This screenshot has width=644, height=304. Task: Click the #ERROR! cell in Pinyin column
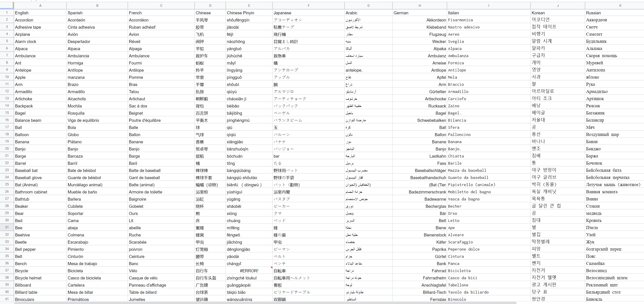(x=249, y=271)
